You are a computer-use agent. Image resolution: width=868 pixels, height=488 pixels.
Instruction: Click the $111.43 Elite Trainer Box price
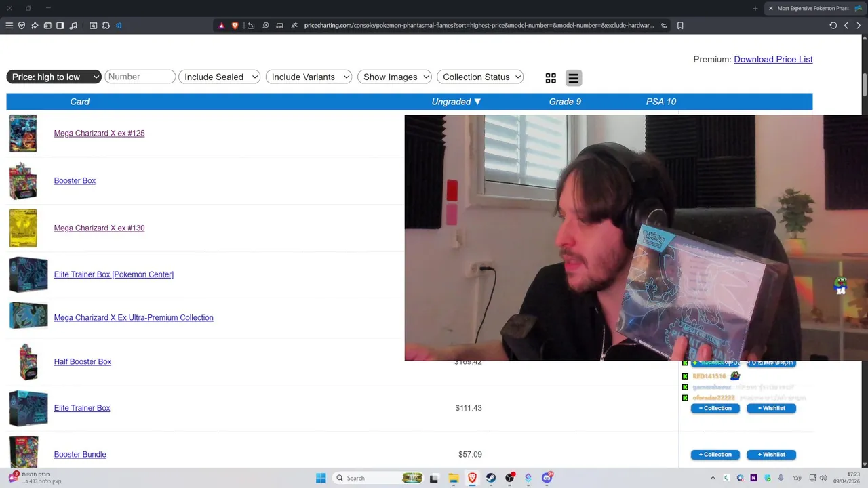[x=469, y=408]
